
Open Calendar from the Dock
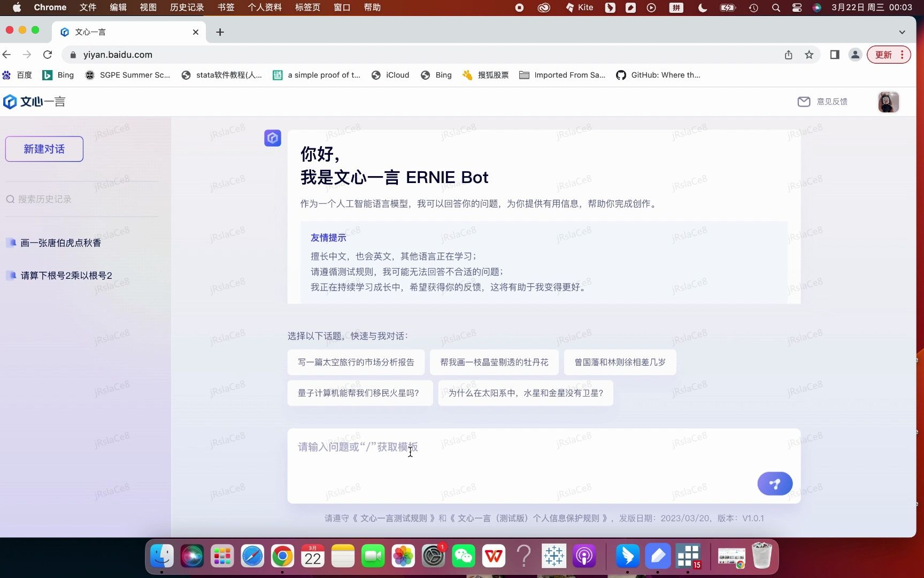[313, 557]
